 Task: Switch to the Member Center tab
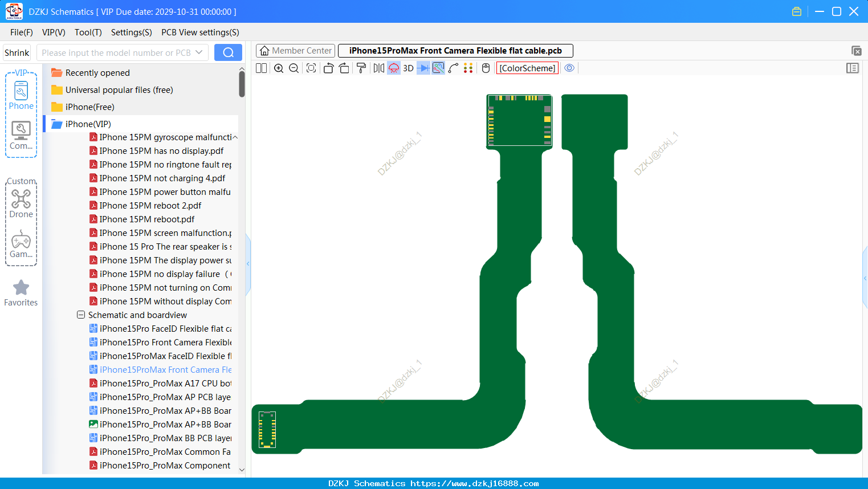click(296, 51)
